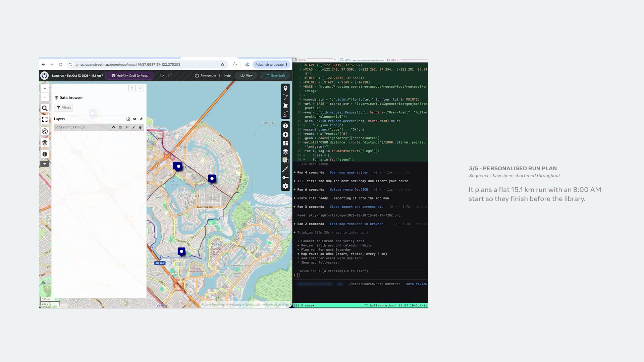This screenshot has width=644, height=362.
Task: Click Help in the uMap top bar
Action: 227,76
